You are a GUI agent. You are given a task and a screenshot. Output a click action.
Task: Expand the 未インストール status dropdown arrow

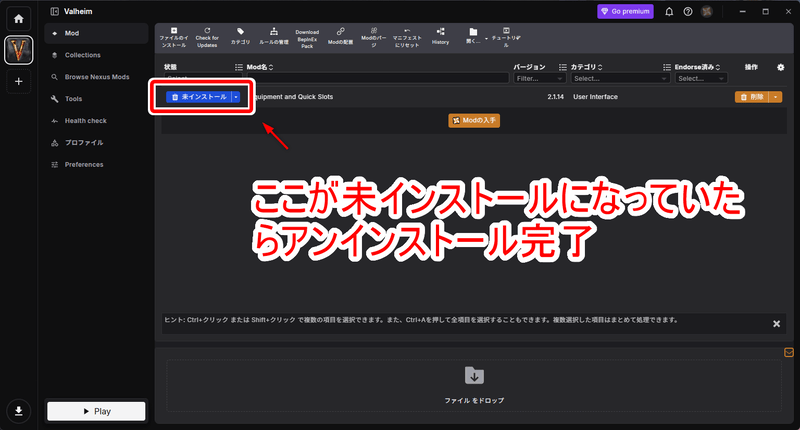point(236,97)
